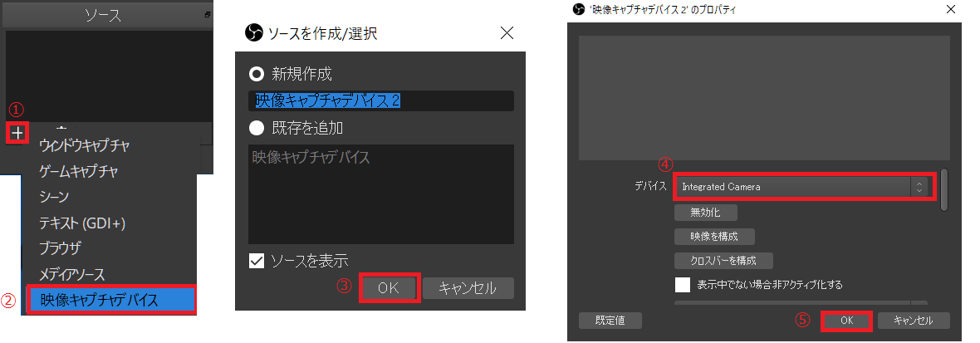Enable 表示中でない場合非アクティブ化する checkbox
The width and height of the screenshot is (980, 343).
(683, 285)
